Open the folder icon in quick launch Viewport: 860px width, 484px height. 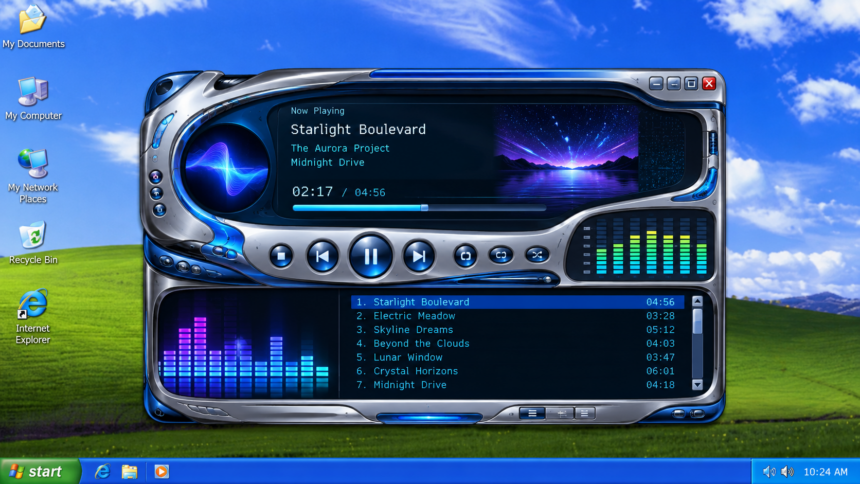coord(129,471)
